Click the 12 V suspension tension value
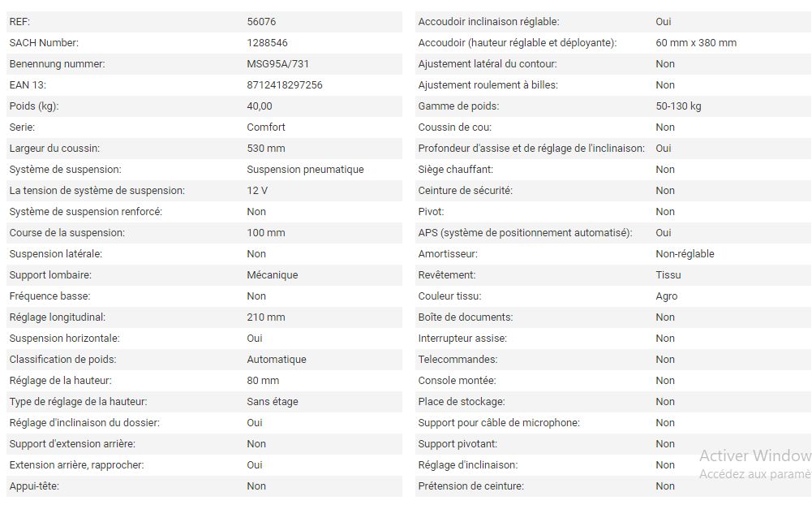The width and height of the screenshot is (812, 505). tap(257, 191)
